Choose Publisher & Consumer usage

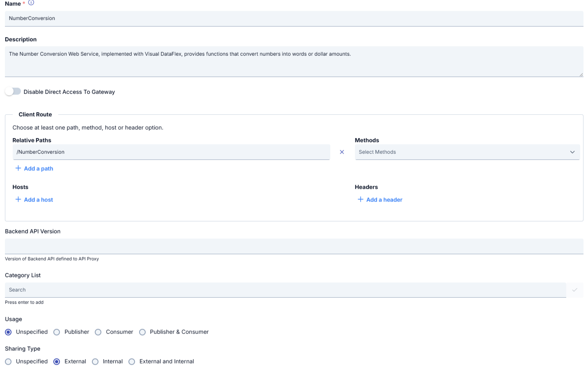click(142, 332)
